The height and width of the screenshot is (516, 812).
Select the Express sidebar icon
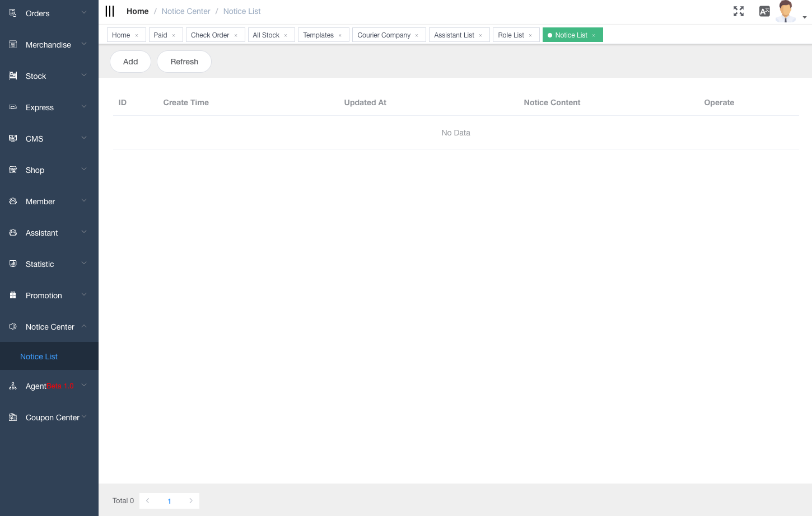12,106
